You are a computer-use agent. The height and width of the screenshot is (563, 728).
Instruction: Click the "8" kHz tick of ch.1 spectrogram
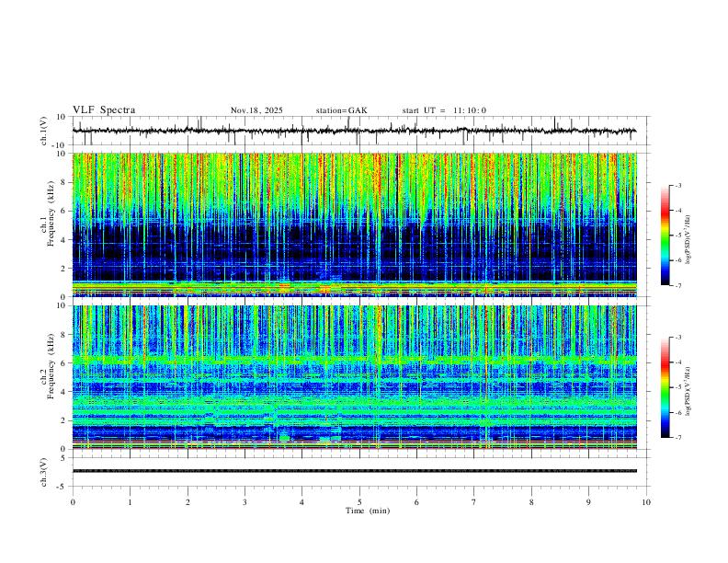(x=63, y=182)
